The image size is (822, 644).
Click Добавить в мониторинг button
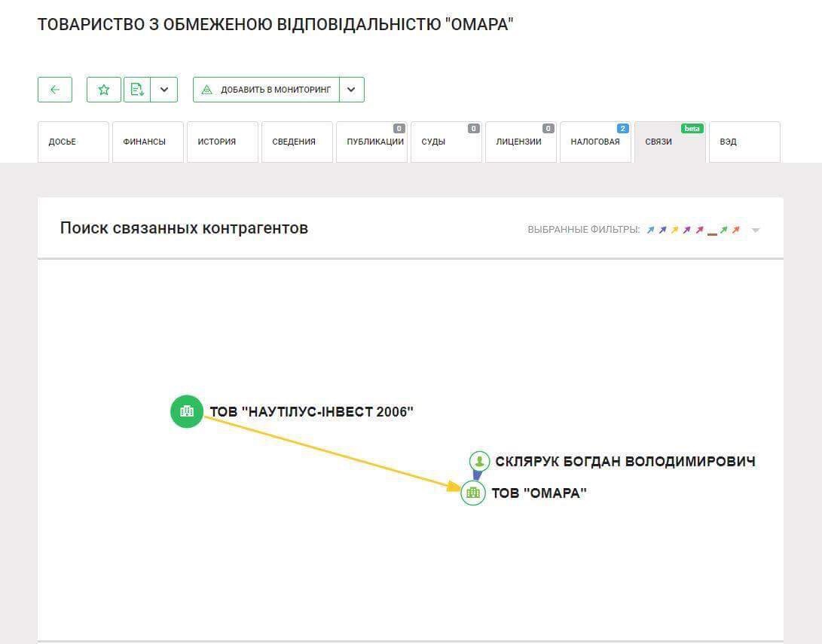click(267, 90)
